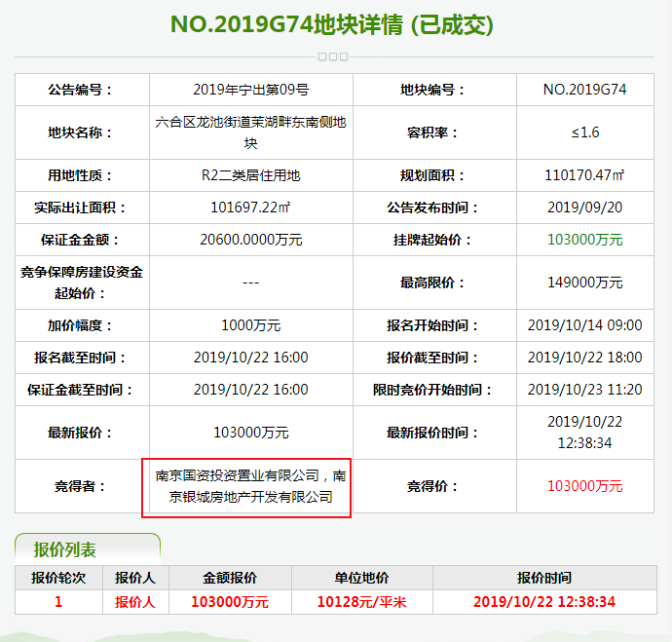The width and height of the screenshot is (672, 642).
Task: Click the value 2019年宁出第09号
Action: [x=250, y=90]
